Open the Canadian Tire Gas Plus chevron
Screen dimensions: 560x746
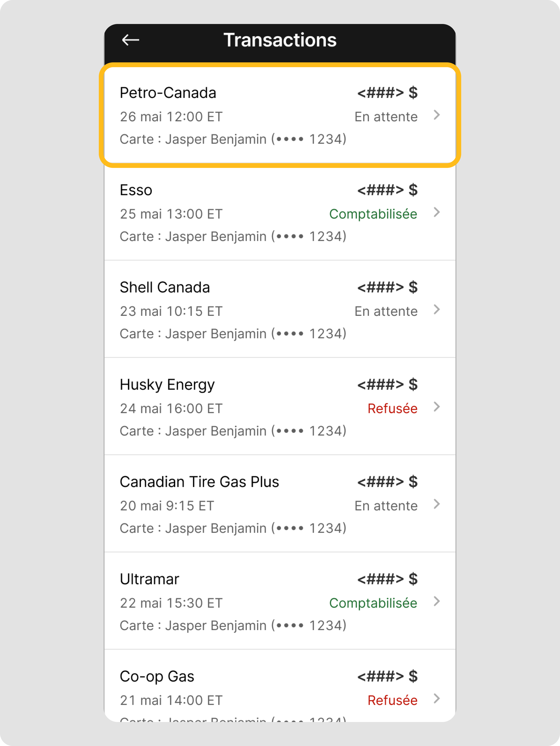coord(437,504)
